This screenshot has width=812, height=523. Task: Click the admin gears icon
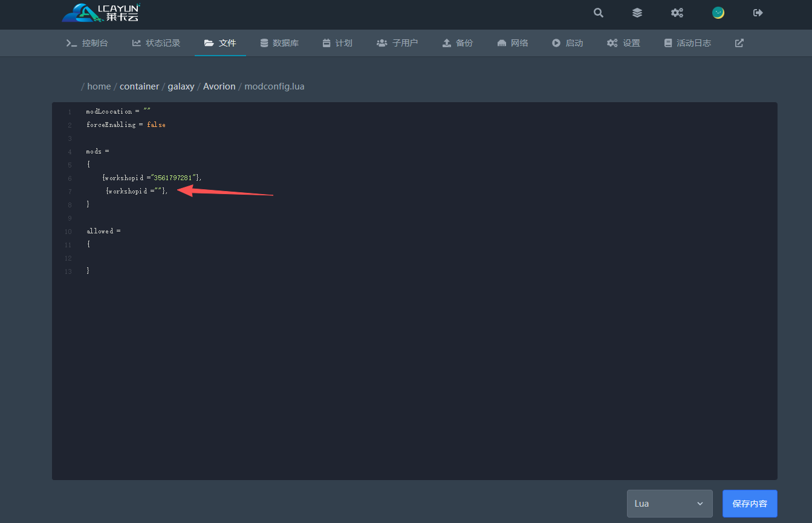[x=677, y=13]
